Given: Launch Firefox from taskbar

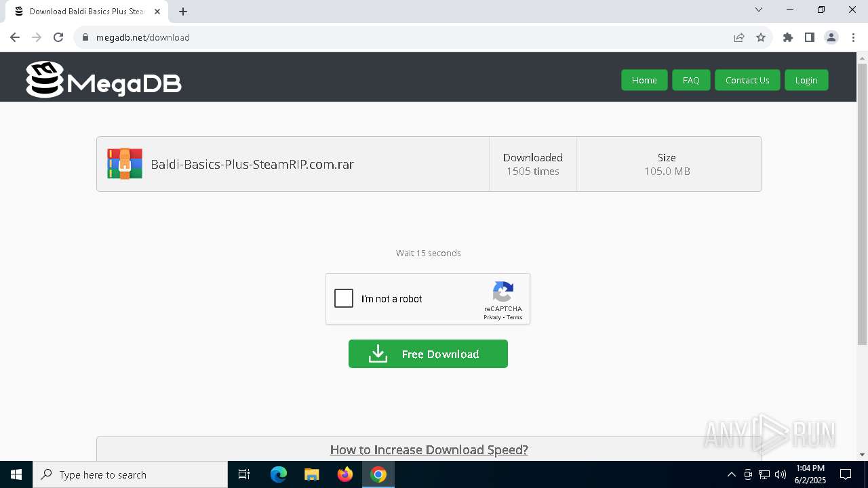Looking at the screenshot, I should pyautogui.click(x=345, y=474).
